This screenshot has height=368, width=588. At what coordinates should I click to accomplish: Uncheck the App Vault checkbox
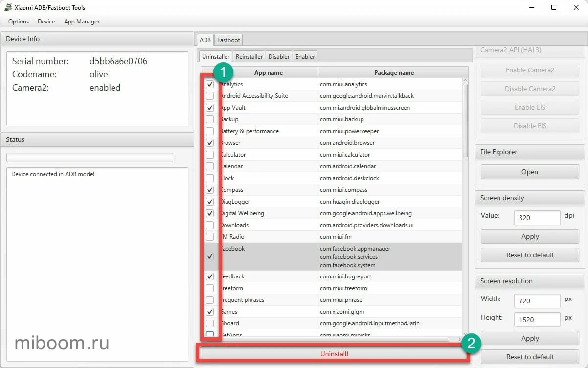210,108
